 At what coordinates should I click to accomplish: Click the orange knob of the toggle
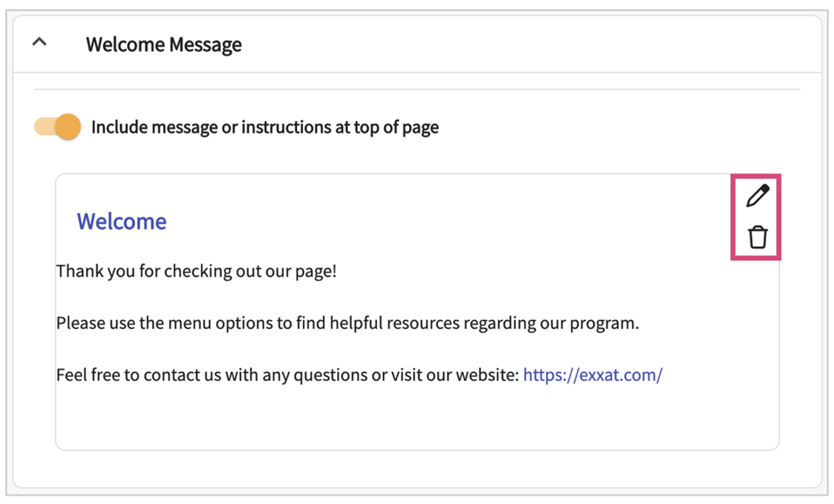coord(68,127)
